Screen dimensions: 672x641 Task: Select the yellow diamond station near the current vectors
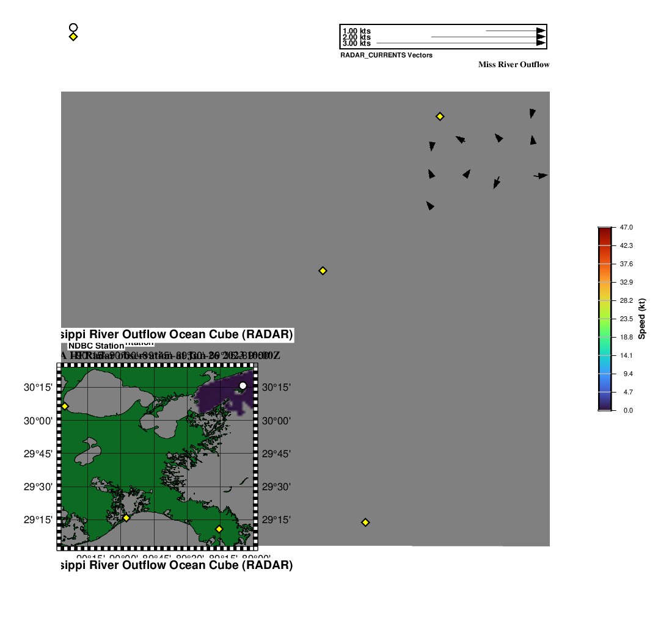click(439, 116)
